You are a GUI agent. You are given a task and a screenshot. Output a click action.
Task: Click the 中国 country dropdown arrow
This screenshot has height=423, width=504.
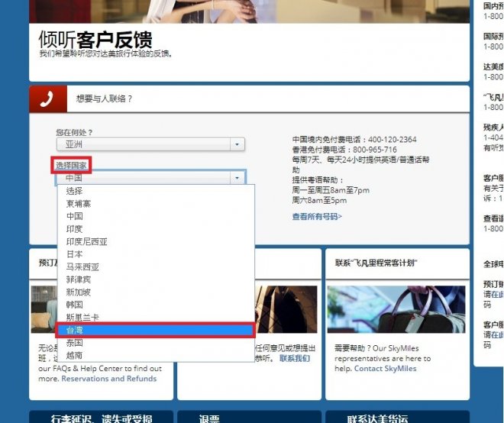pos(237,178)
